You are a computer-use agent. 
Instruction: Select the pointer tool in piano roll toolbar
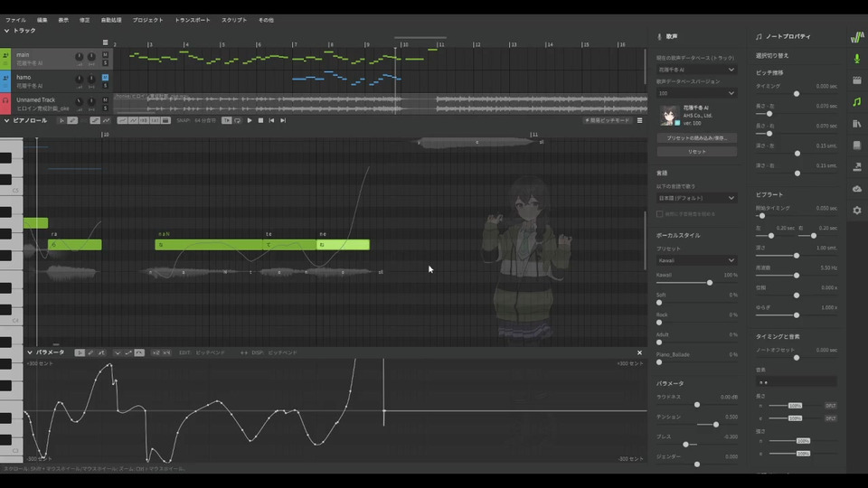[61, 120]
